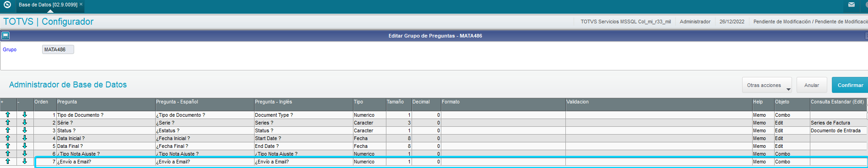Image resolution: width=868 pixels, height=168 pixels.
Task: Click the TOTVS | Configurador title
Action: pyautogui.click(x=48, y=22)
